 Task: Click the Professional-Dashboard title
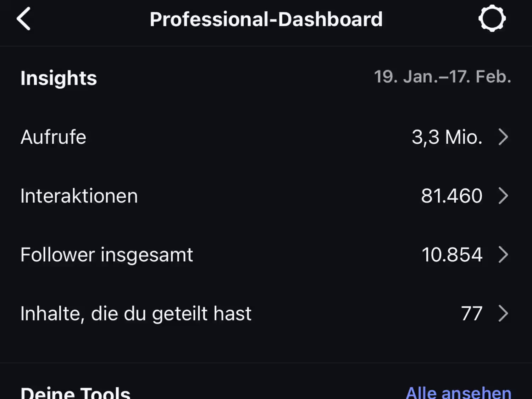[x=266, y=19]
